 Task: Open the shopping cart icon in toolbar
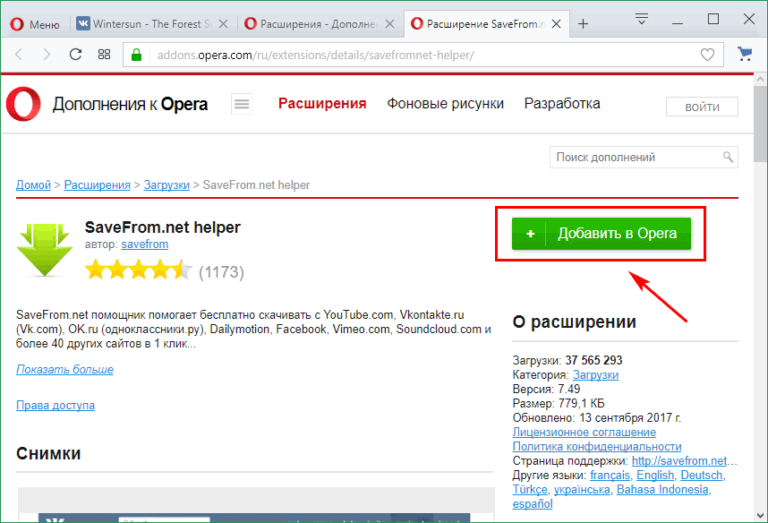click(744, 54)
